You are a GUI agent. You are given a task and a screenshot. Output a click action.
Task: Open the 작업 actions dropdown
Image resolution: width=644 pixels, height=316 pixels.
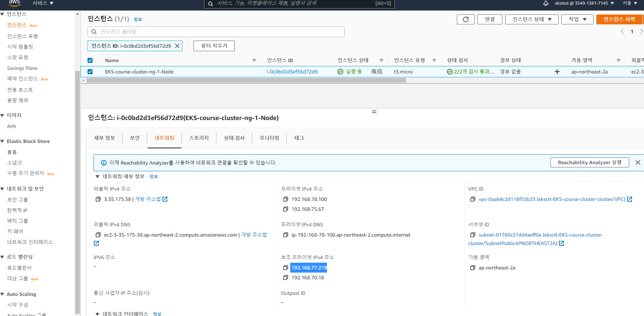[578, 19]
